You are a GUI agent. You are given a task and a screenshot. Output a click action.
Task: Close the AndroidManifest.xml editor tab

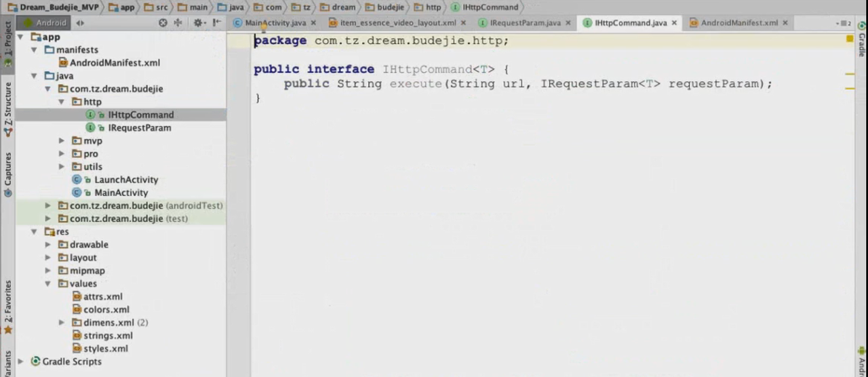click(785, 23)
